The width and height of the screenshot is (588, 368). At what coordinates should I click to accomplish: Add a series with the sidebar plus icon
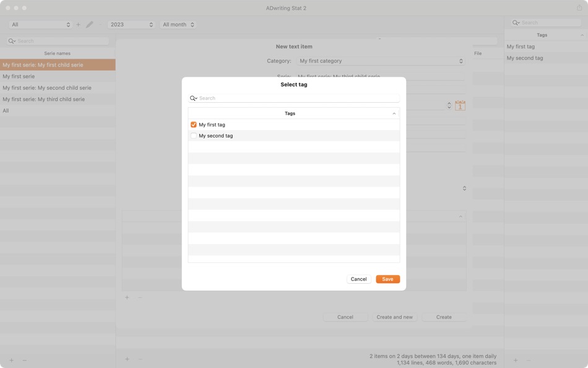(x=12, y=360)
